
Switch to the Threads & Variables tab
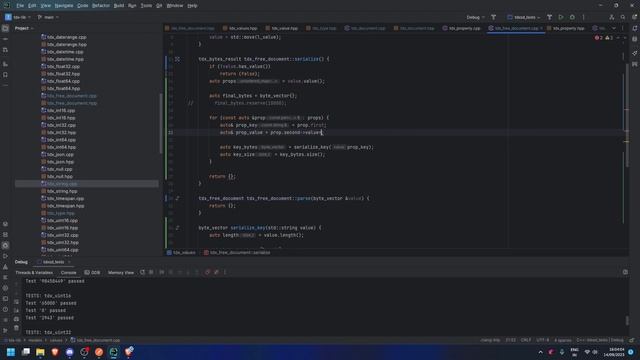pyautogui.click(x=34, y=273)
